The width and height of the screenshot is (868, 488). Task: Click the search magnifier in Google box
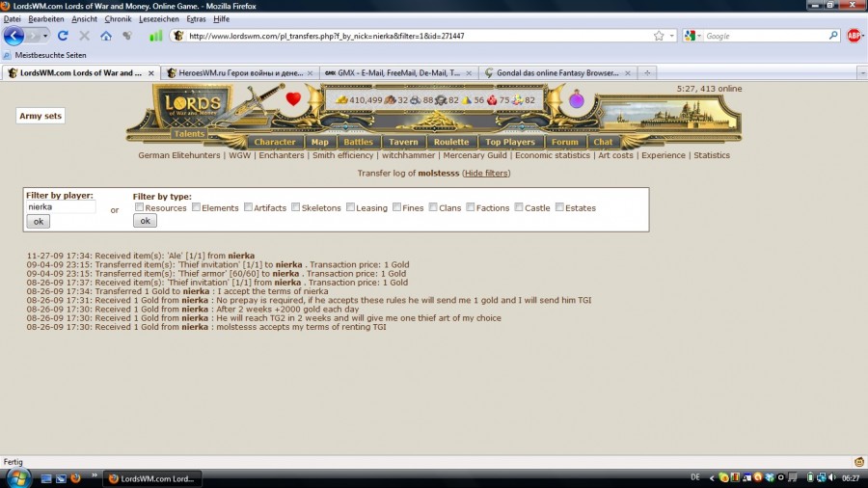click(833, 36)
